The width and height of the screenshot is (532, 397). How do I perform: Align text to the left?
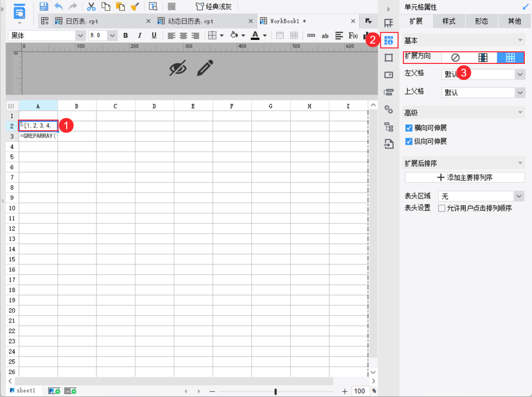coord(171,36)
